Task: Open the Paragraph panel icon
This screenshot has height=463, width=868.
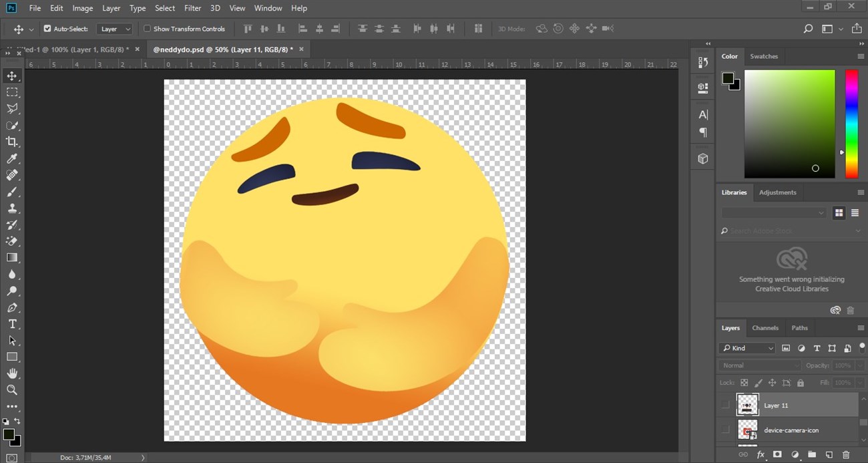Action: (x=702, y=132)
